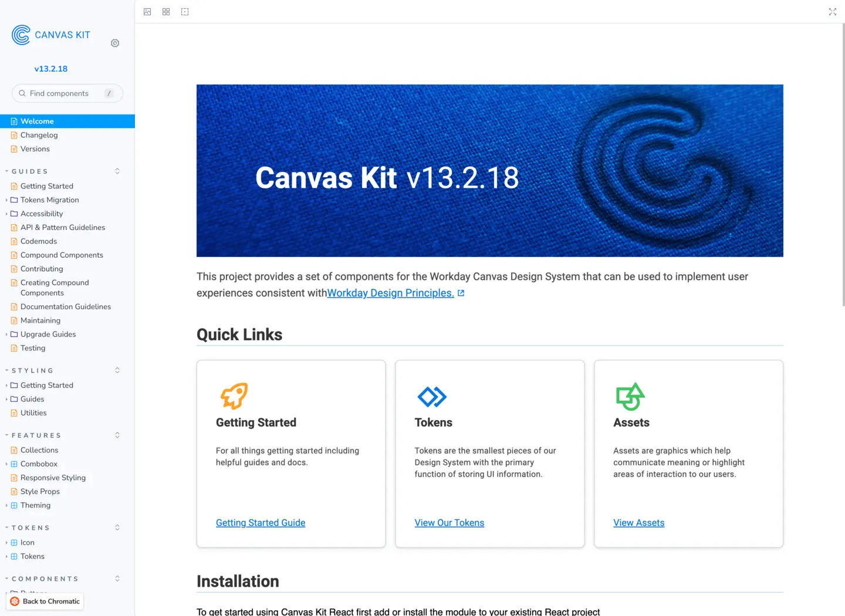
Task: Click the Getting Started rocket icon
Action: click(x=234, y=396)
